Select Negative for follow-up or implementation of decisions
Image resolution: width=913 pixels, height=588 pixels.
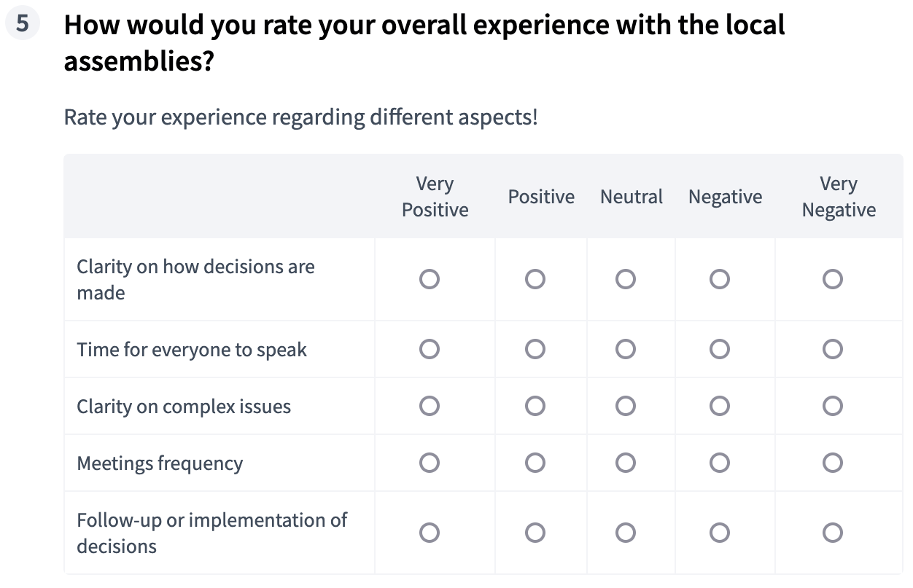click(720, 533)
